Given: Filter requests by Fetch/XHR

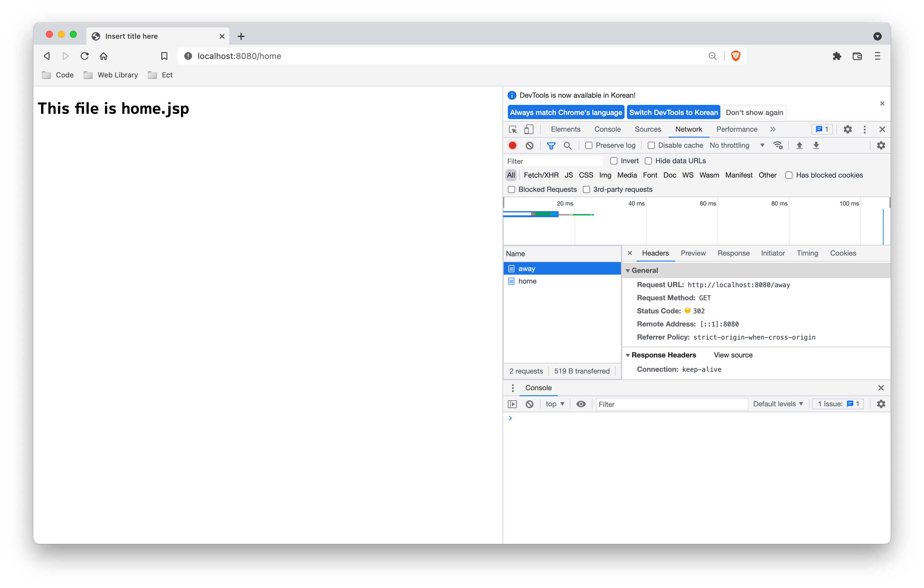Looking at the screenshot, I should (x=541, y=175).
